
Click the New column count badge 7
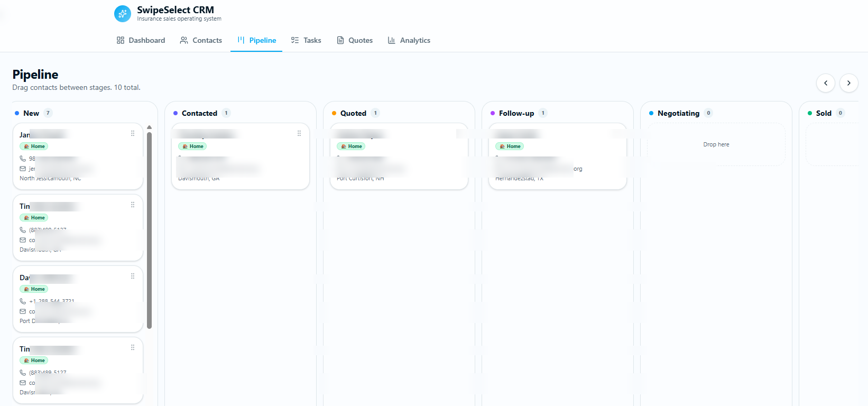pos(48,113)
